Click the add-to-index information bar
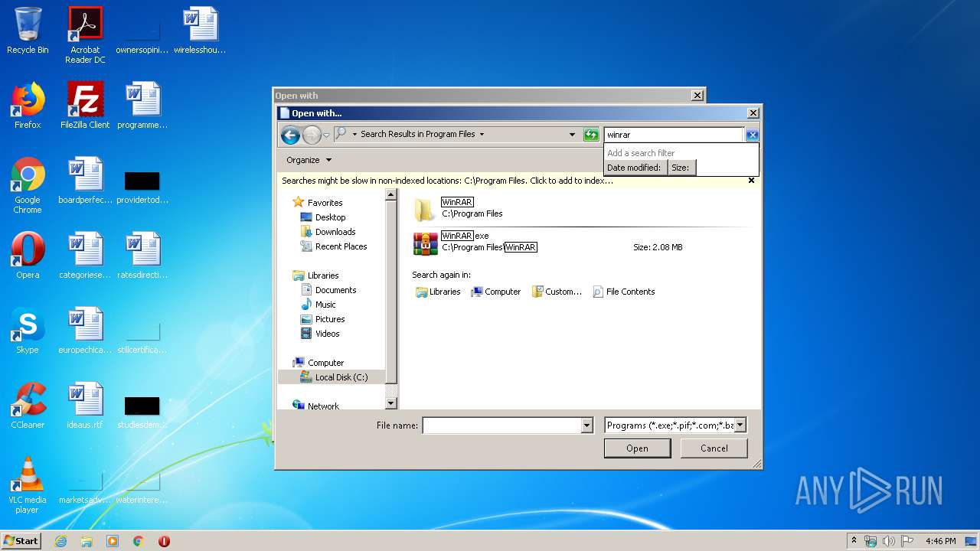980x551 pixels. 519,181
